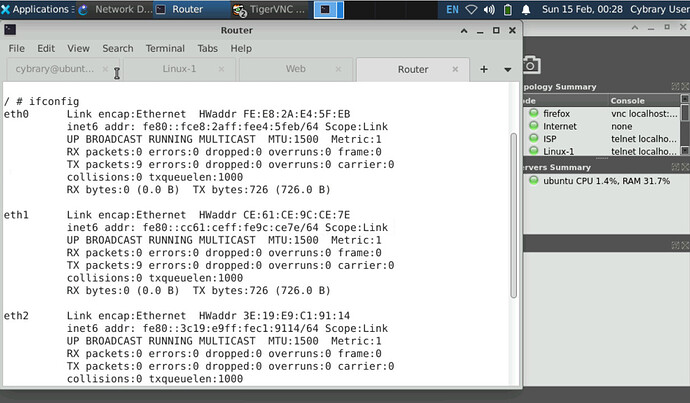Screen dimensions: 690x403
Task: Click 'telnet localho...' console cell for ISP
Action: [644, 139]
